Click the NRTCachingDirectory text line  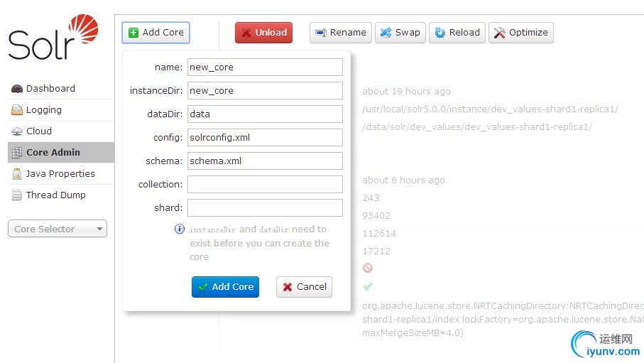click(503, 306)
